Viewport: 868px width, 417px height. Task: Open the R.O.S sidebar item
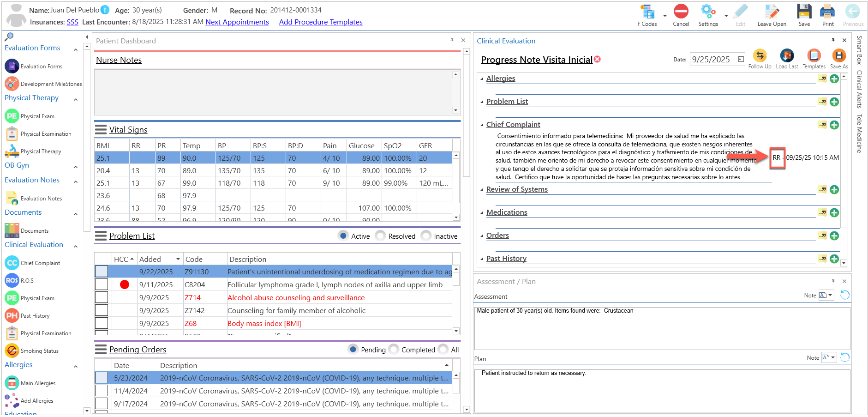[19, 280]
